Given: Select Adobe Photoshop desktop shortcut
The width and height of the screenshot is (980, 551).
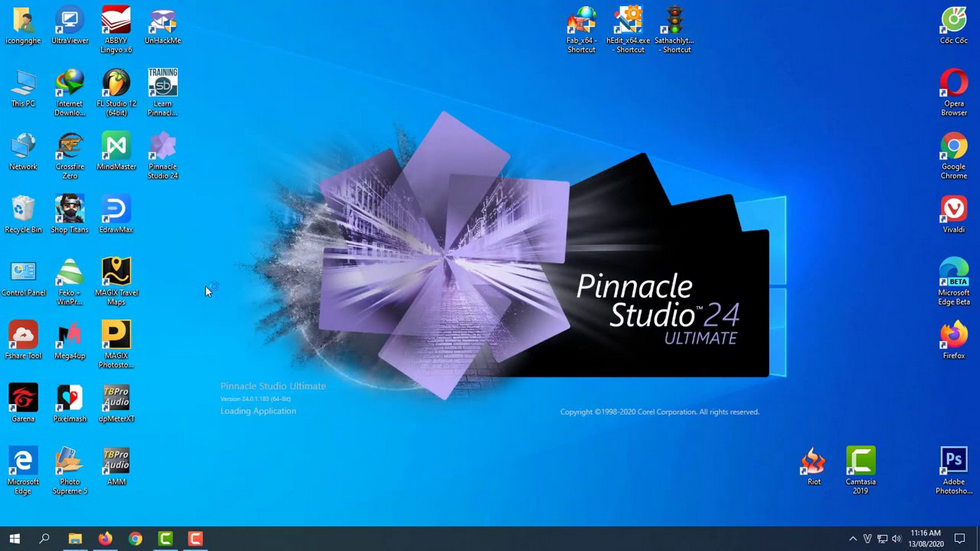Looking at the screenshot, I should pyautogui.click(x=954, y=471).
